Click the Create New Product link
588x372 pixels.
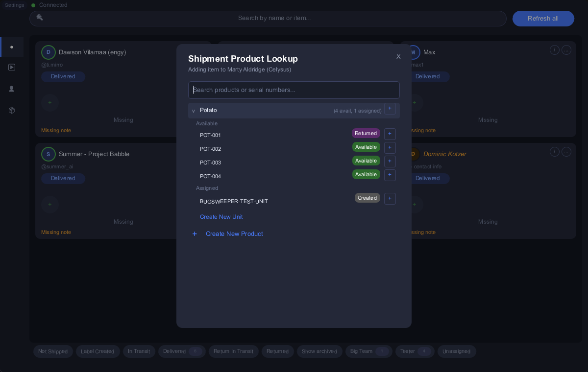[x=234, y=234]
